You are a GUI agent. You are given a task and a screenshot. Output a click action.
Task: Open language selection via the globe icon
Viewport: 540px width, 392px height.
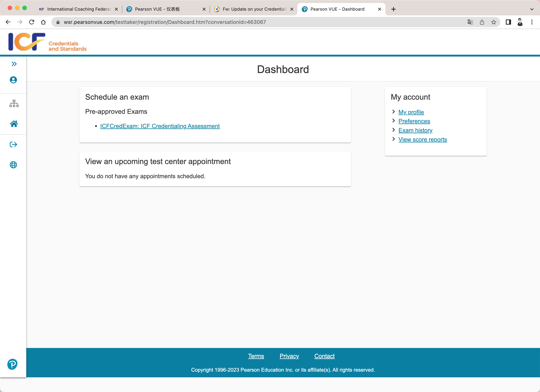13,165
